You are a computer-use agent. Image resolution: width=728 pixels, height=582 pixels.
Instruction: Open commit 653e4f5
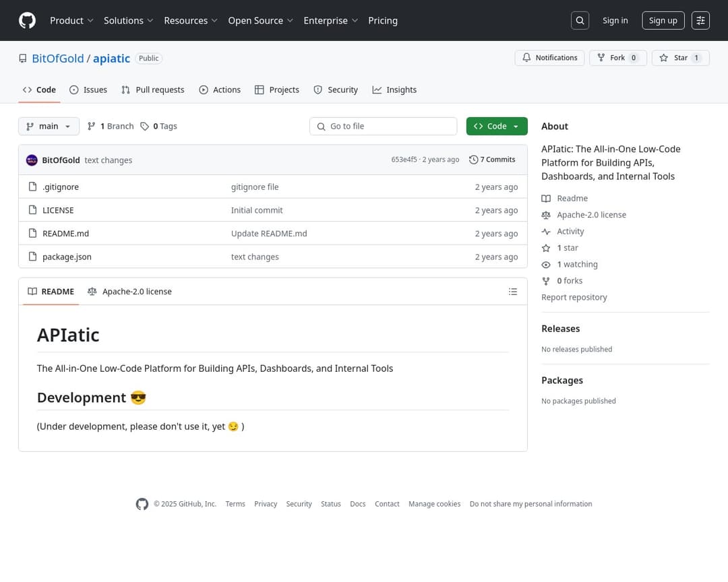404,160
